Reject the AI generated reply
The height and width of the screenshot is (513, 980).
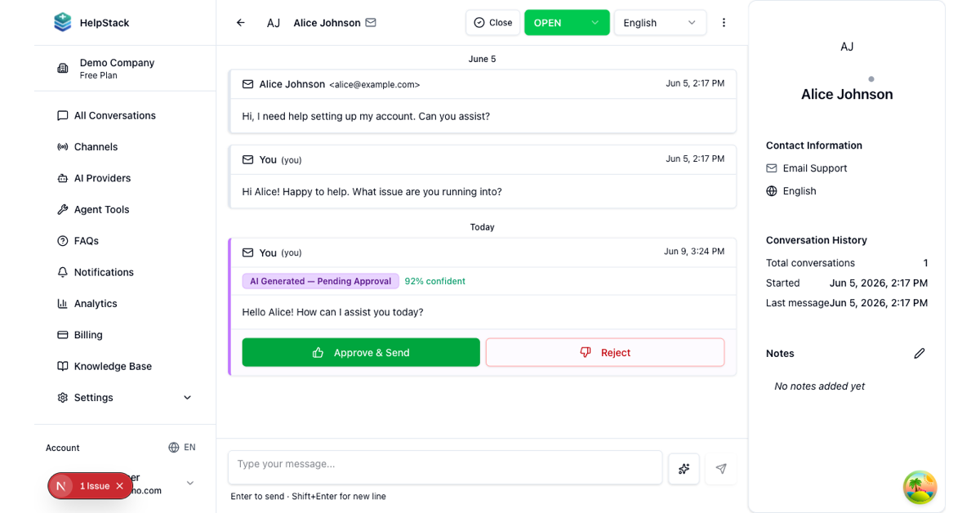tap(605, 353)
